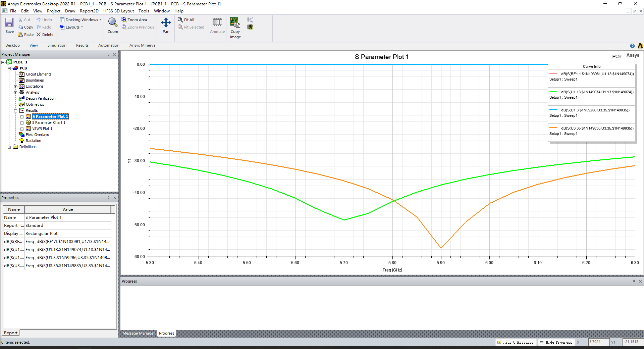Click the Copy Image icon

pyautogui.click(x=235, y=22)
